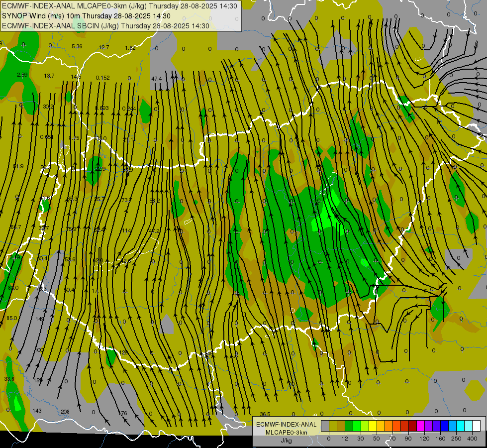The image size is (487, 448).
Task: Click the legend tick label 160
Action: point(440,439)
